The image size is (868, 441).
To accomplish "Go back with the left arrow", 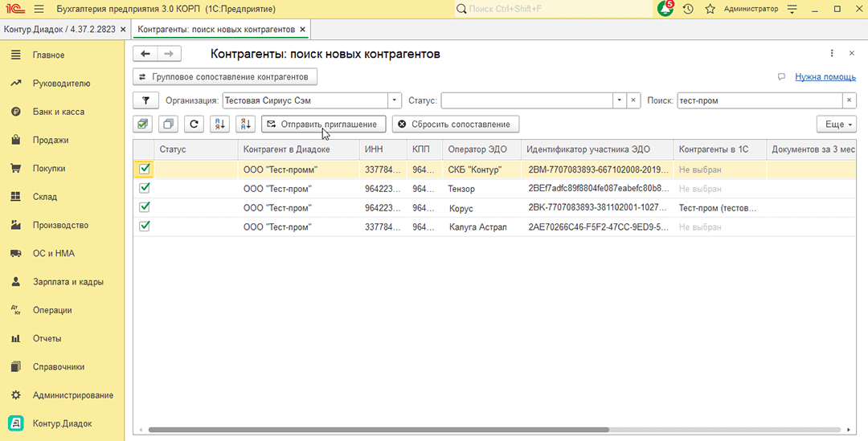I will pyautogui.click(x=145, y=54).
